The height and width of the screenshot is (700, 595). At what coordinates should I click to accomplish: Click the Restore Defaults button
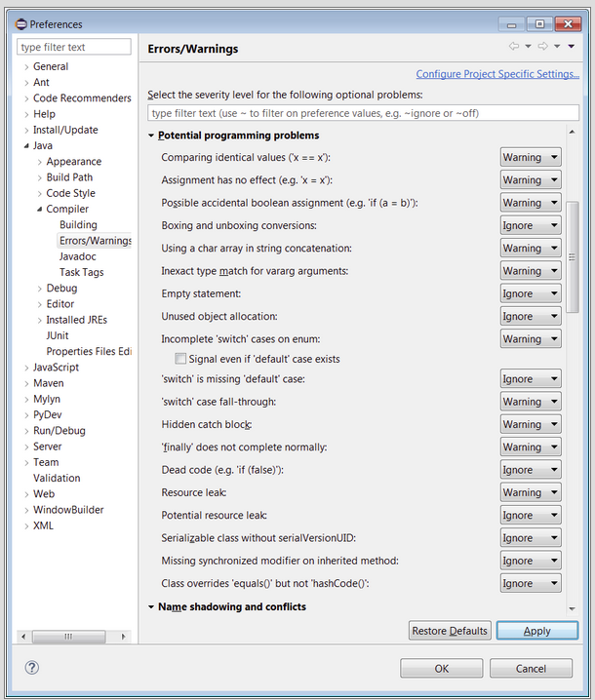pyautogui.click(x=450, y=631)
